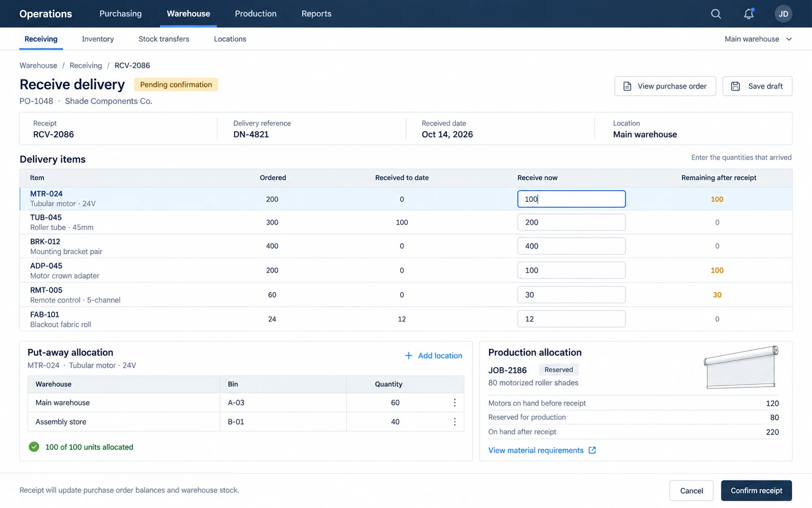Viewport: 812px width, 508px height.
Task: Select the MTR-024 item name
Action: point(46,194)
